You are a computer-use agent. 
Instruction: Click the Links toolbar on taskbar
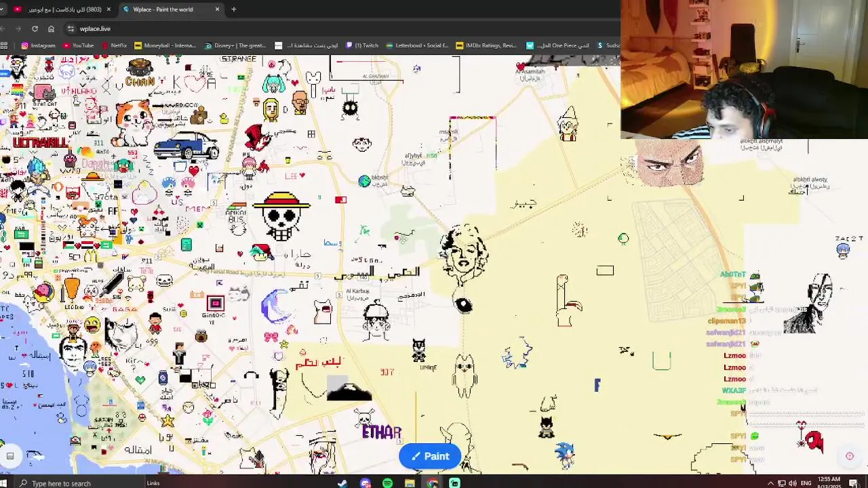coord(153,483)
